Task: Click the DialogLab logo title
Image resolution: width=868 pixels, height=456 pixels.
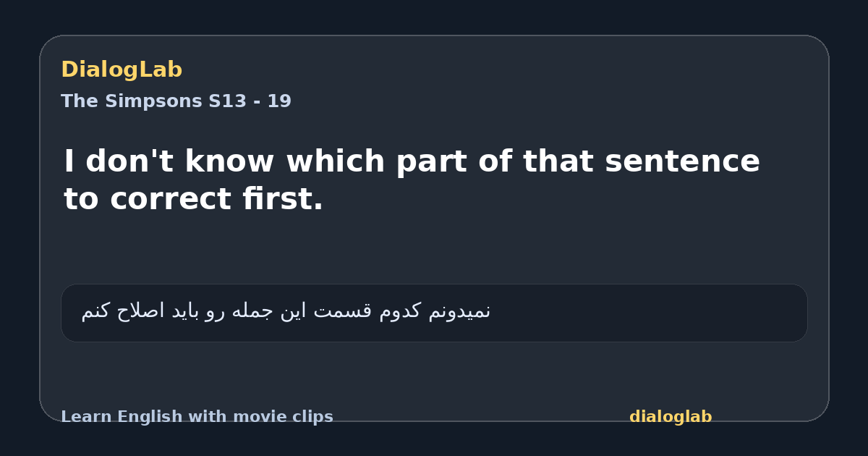Action: (122, 70)
